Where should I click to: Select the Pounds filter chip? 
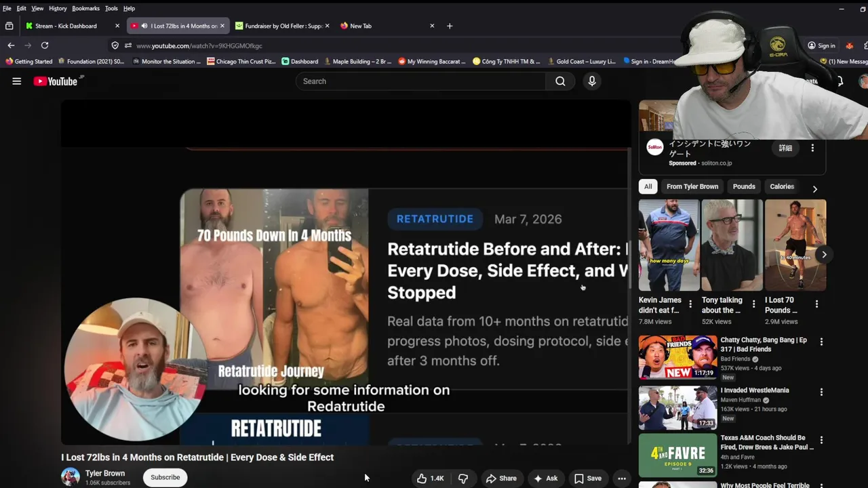(x=744, y=186)
